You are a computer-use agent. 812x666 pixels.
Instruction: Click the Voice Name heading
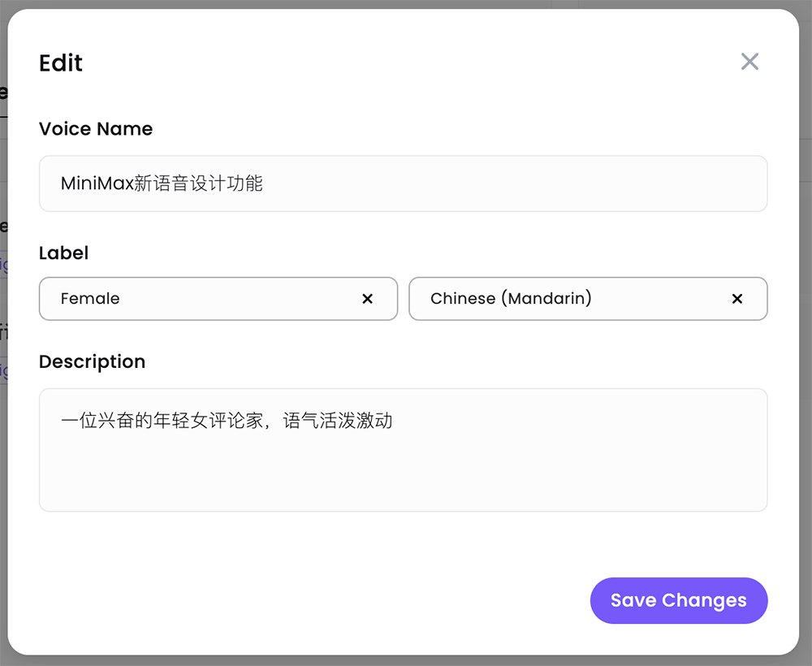coord(95,128)
